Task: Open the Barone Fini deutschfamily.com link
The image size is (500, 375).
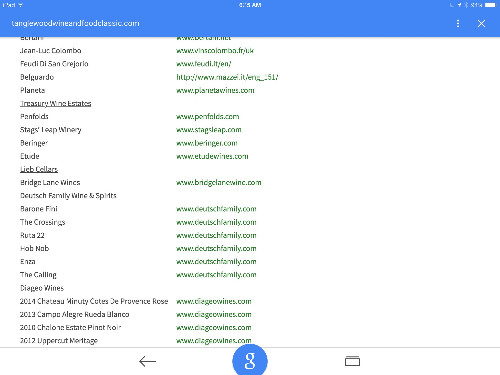Action: [x=216, y=209]
